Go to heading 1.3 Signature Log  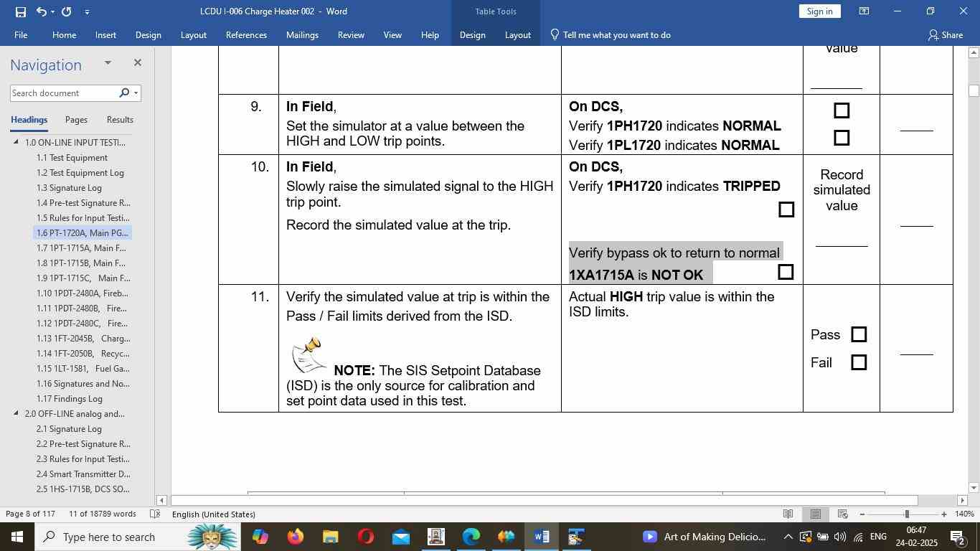tap(69, 188)
